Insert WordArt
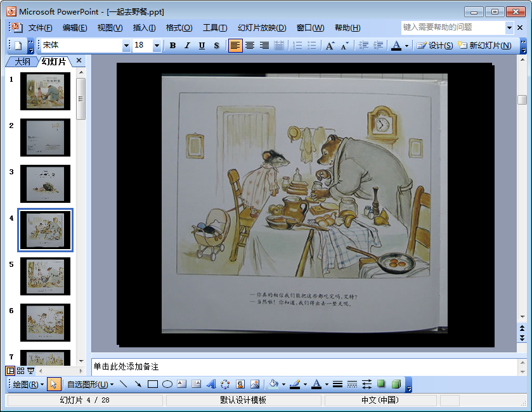Screen dimensions: 532x412 point(211,385)
